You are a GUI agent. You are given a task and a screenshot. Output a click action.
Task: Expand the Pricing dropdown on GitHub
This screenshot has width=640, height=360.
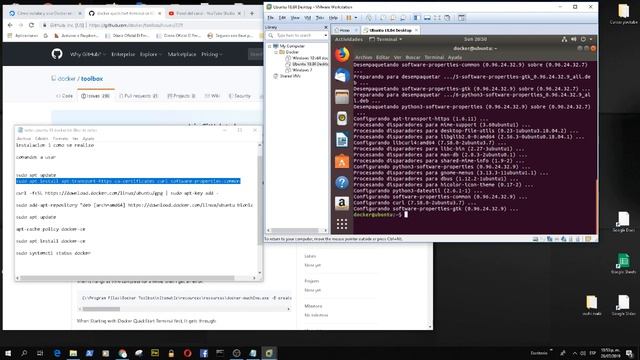pyautogui.click(x=212, y=54)
